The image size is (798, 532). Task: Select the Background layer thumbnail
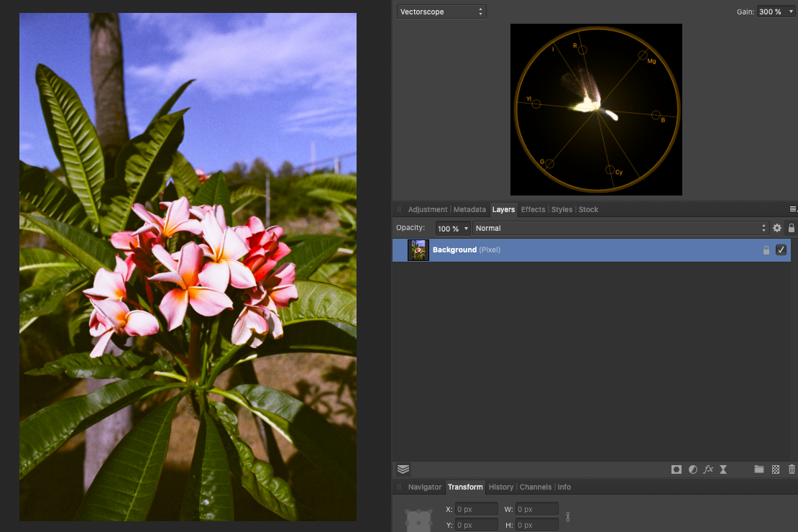[418, 250]
